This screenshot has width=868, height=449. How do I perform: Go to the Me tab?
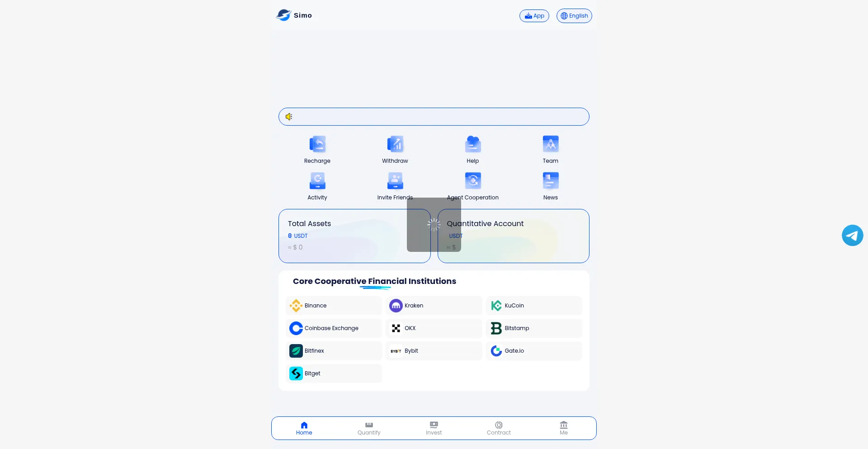(563, 428)
